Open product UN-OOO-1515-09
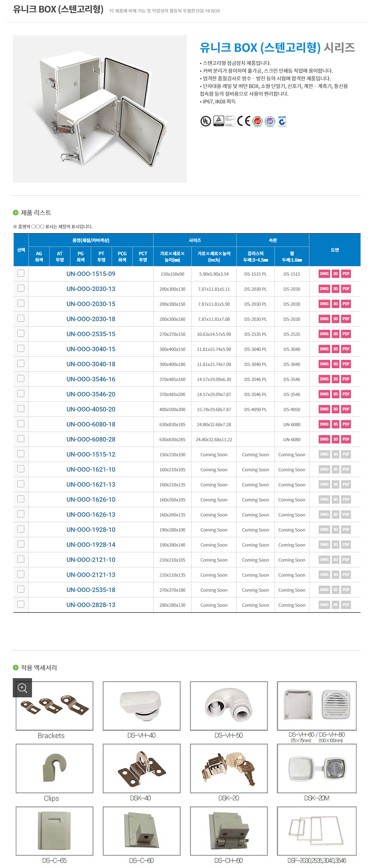The height and width of the screenshot is (868, 374). (91, 274)
